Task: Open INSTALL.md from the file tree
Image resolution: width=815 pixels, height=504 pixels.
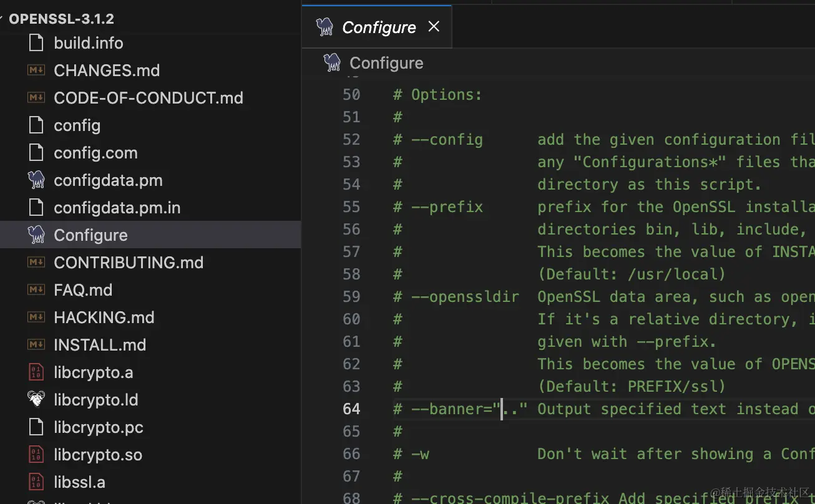Action: tap(100, 345)
